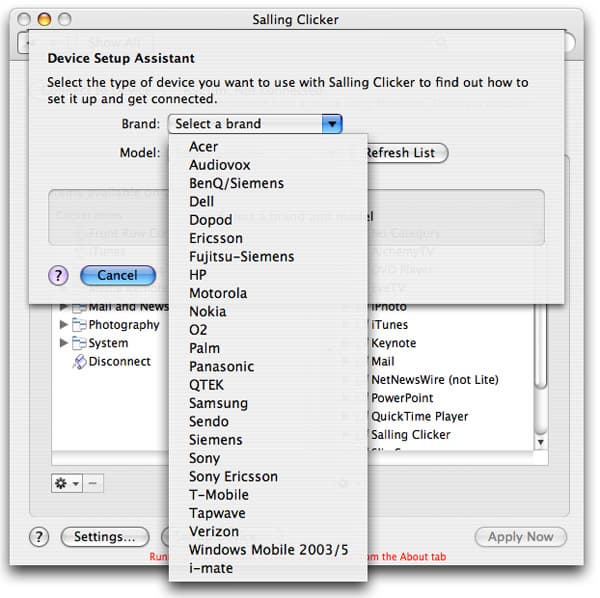Select the Disconnect menu item
The height and width of the screenshot is (598, 600).
click(119, 362)
